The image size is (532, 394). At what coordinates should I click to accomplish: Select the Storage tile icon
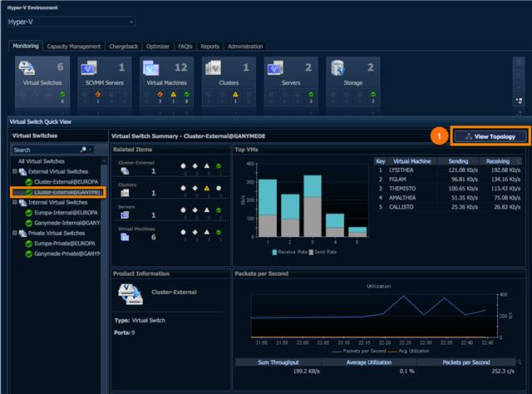tap(338, 68)
